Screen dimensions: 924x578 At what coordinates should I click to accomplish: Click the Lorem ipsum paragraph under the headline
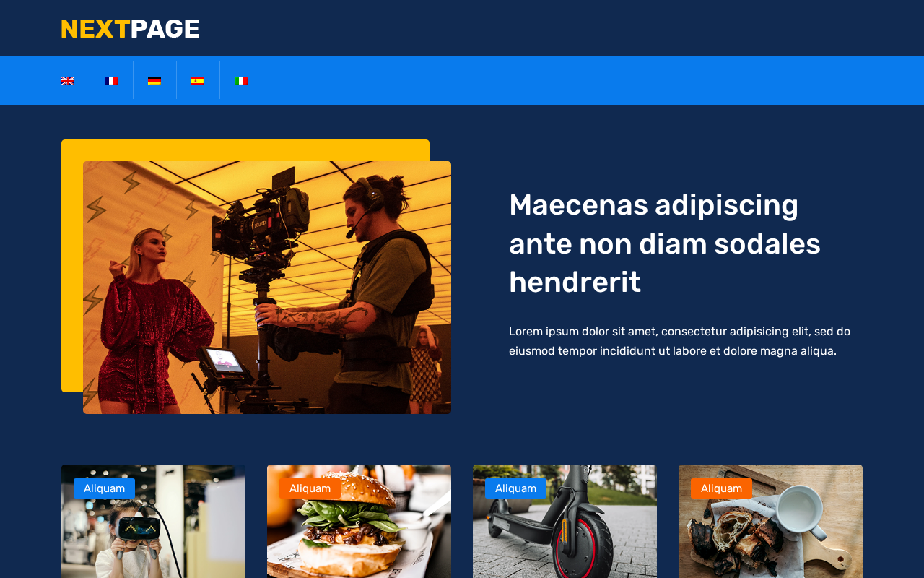pos(679,341)
